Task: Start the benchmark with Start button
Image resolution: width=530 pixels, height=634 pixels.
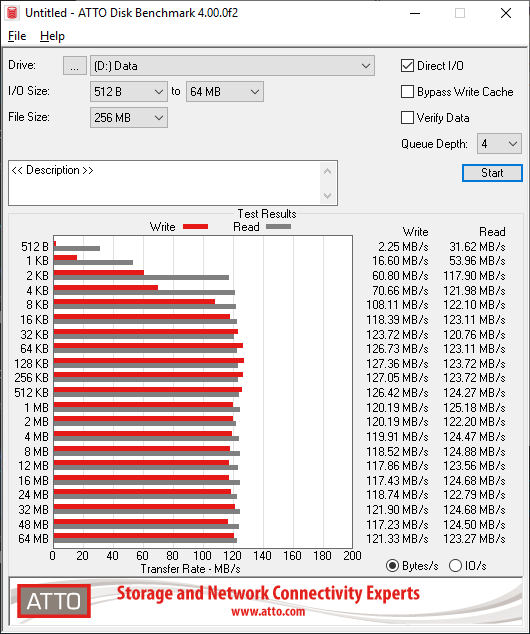Action: point(492,173)
